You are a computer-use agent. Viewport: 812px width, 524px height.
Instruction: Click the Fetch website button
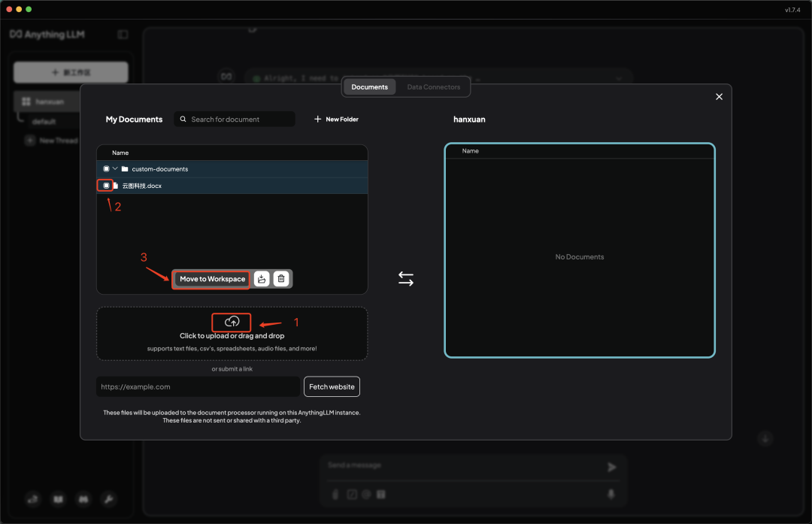(x=332, y=386)
